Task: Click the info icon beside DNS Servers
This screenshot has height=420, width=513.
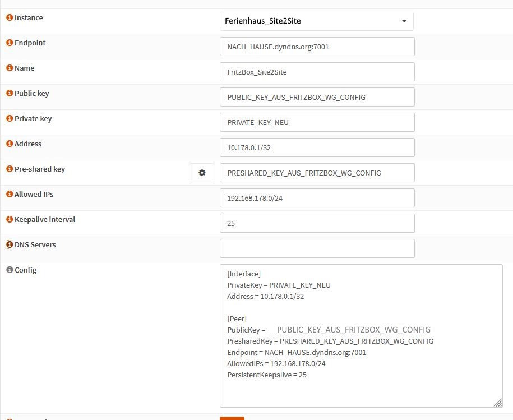Action: pyautogui.click(x=10, y=245)
